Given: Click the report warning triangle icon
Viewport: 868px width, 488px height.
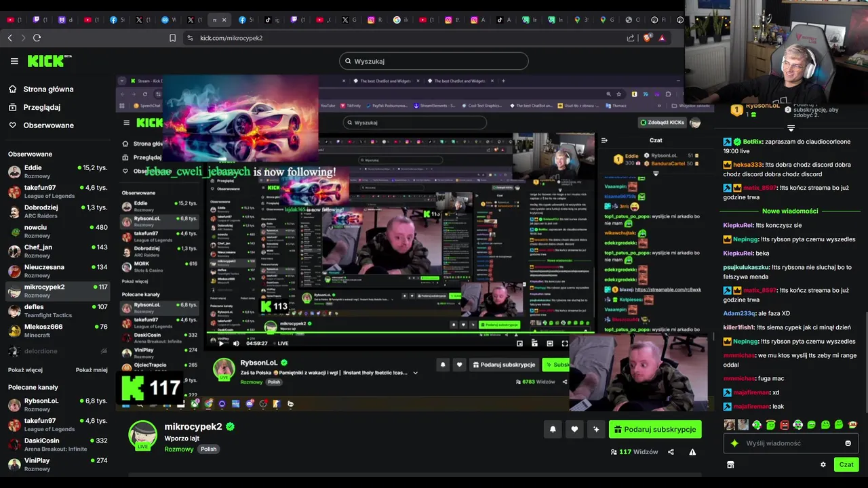Looking at the screenshot, I should point(692,452).
